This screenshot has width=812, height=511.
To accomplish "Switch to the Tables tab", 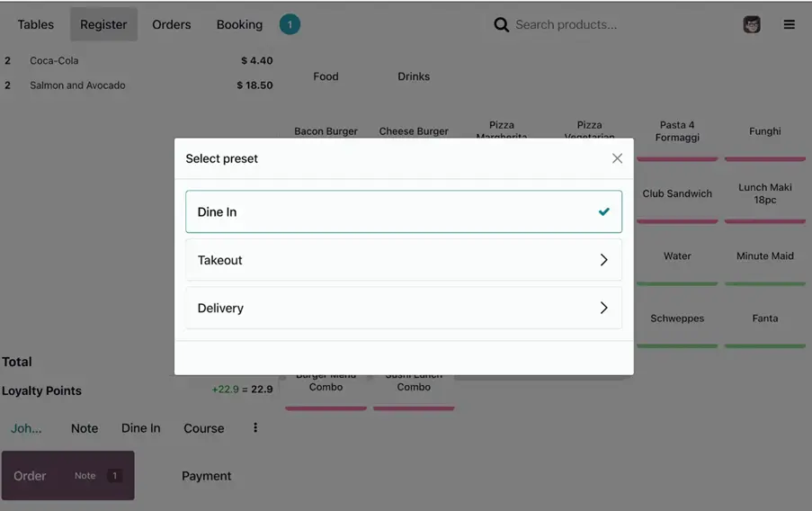I will [x=36, y=25].
